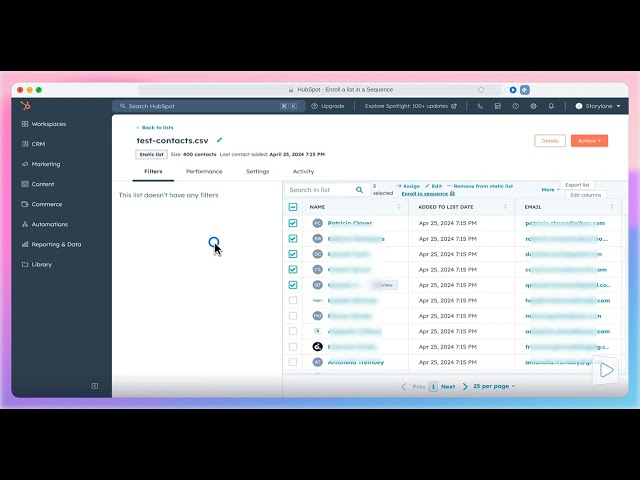Viewport: 640px width, 480px height.
Task: Open Explore Spotlight updates link
Action: [411, 106]
